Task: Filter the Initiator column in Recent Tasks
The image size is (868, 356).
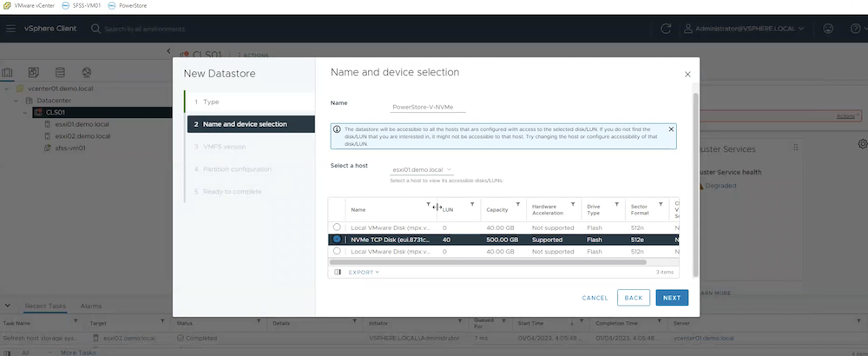Action: coord(460,321)
